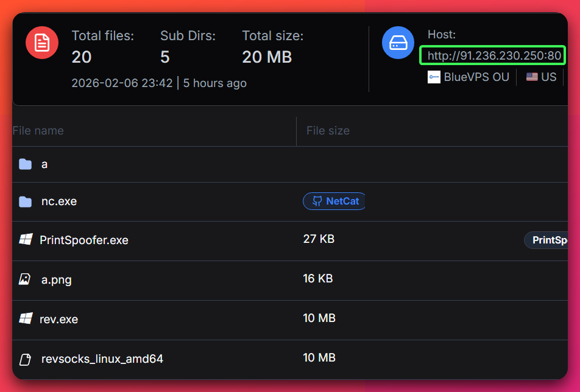Click the BlueVPS OU provider name

tap(476, 77)
